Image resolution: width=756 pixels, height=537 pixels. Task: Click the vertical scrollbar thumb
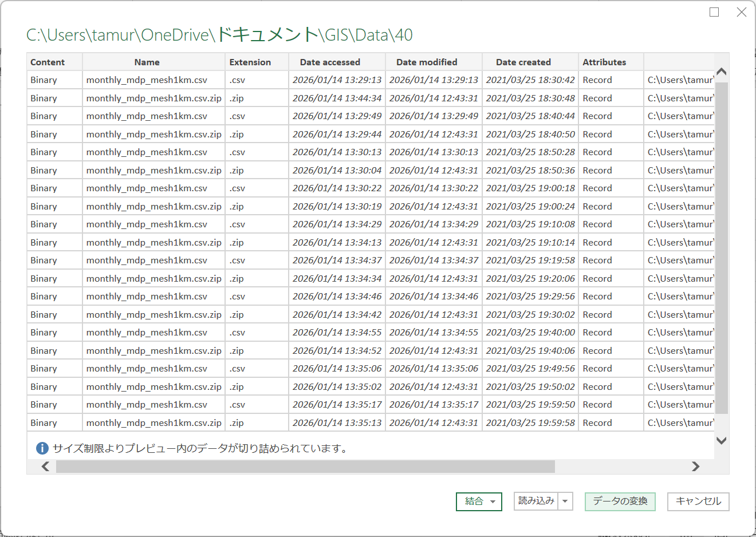point(722,247)
